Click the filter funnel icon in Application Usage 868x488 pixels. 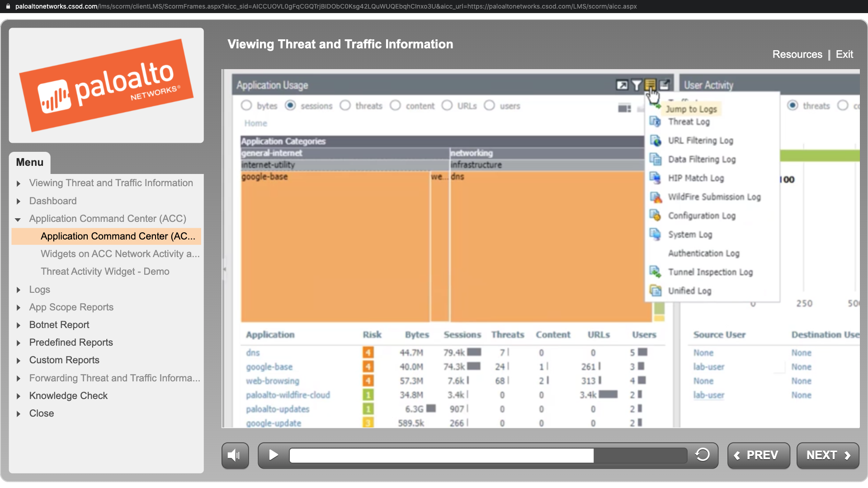[636, 85]
